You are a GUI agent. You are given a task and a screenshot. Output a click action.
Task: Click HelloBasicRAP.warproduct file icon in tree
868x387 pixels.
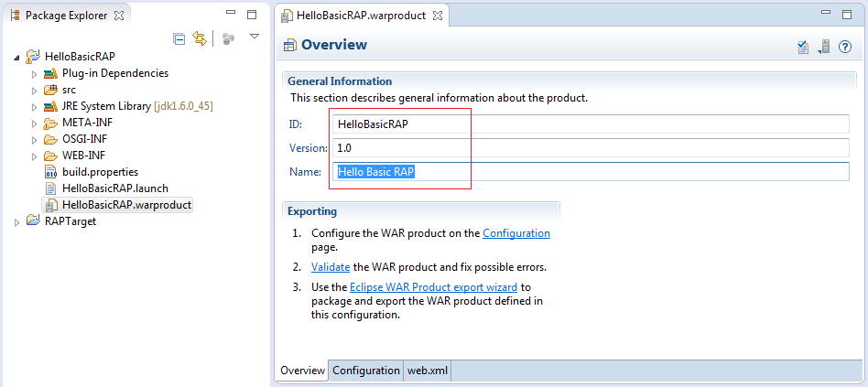51,205
